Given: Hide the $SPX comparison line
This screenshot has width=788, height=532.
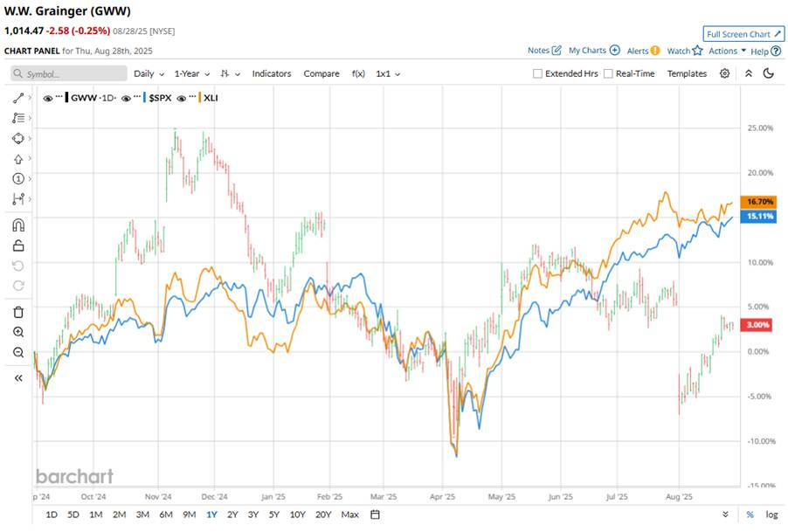Looking at the screenshot, I should click(x=126, y=99).
